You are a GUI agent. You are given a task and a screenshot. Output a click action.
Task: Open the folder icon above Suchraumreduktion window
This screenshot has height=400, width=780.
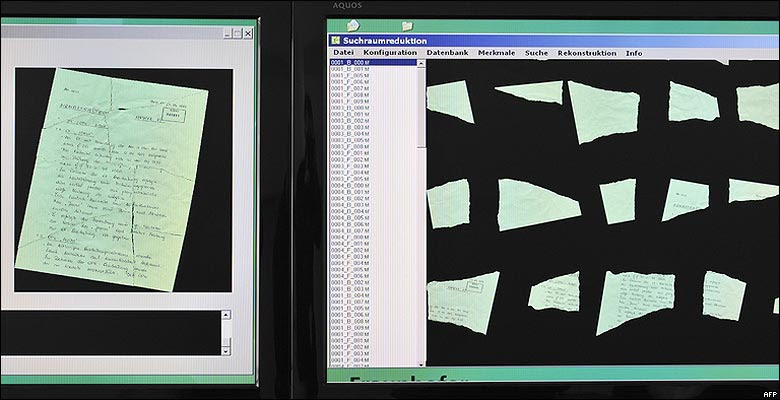point(407,25)
